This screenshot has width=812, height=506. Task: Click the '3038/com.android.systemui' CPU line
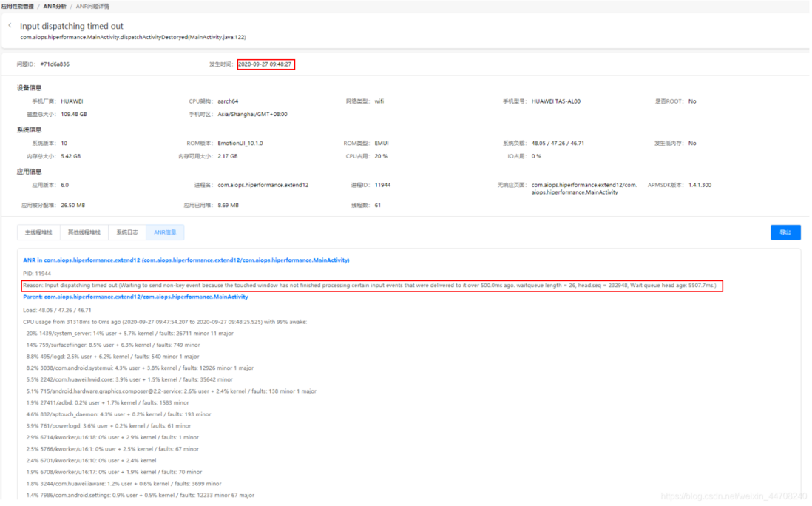[140, 368]
